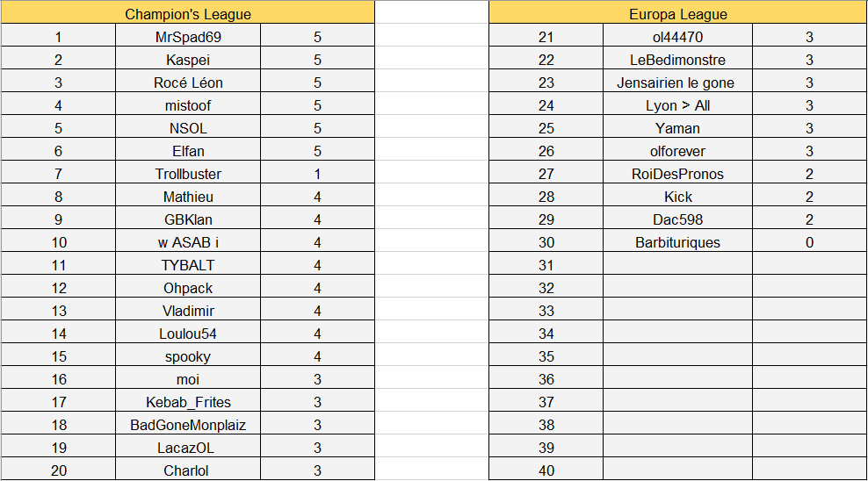Click the empty name cell beside rank 31

click(x=677, y=263)
